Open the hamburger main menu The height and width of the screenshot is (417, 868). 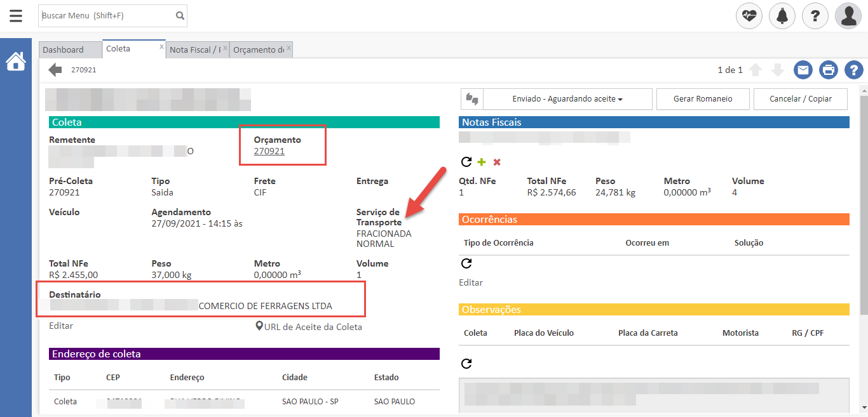pyautogui.click(x=16, y=16)
